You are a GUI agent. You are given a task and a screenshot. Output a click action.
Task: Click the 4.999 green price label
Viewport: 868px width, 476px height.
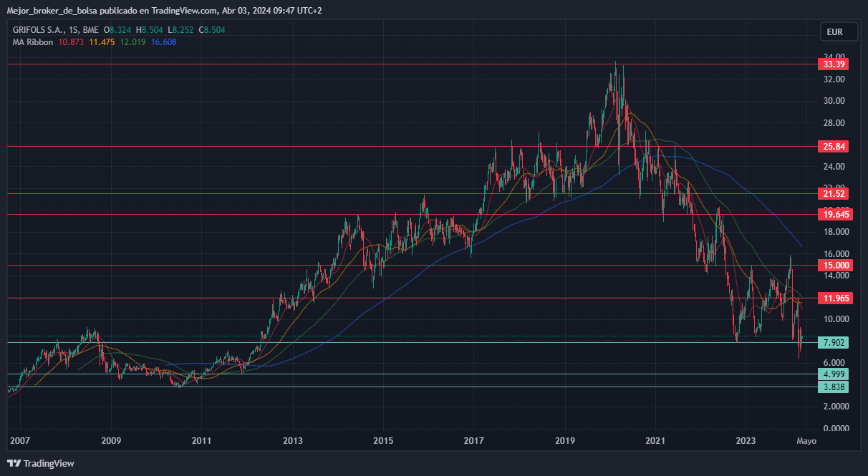click(x=835, y=374)
